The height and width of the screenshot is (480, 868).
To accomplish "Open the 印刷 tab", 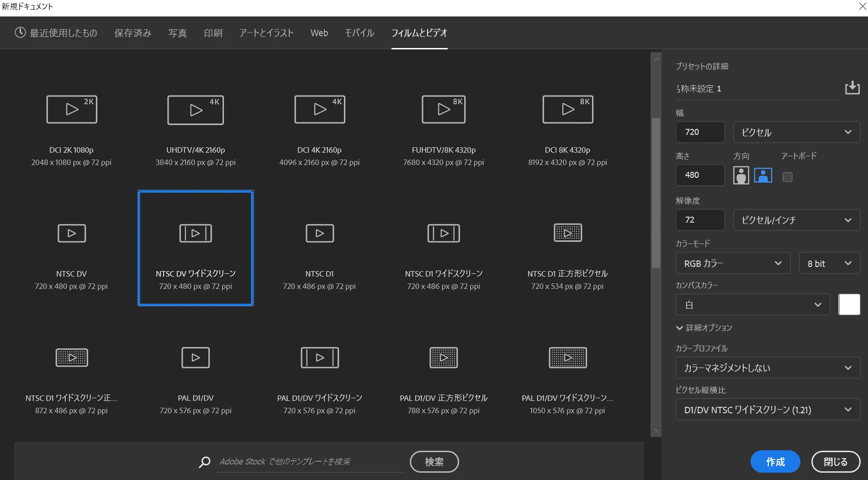I will click(213, 33).
